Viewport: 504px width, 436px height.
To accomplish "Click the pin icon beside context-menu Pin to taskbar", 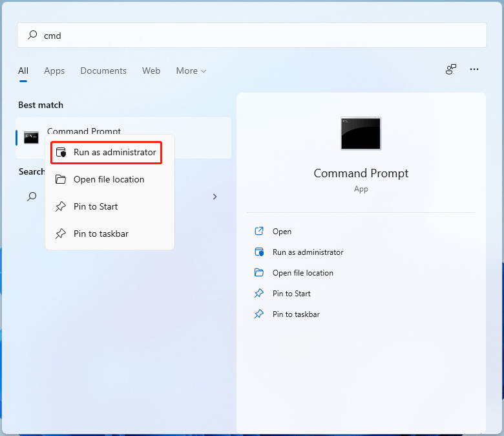I will (x=61, y=234).
